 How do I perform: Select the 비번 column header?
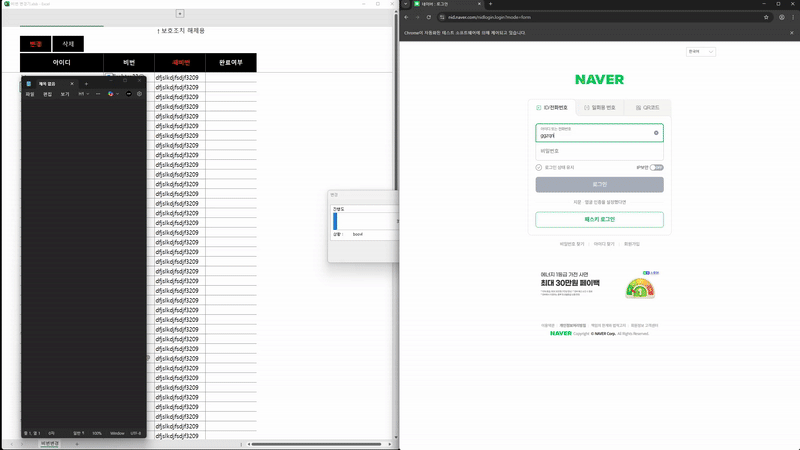[x=129, y=62]
